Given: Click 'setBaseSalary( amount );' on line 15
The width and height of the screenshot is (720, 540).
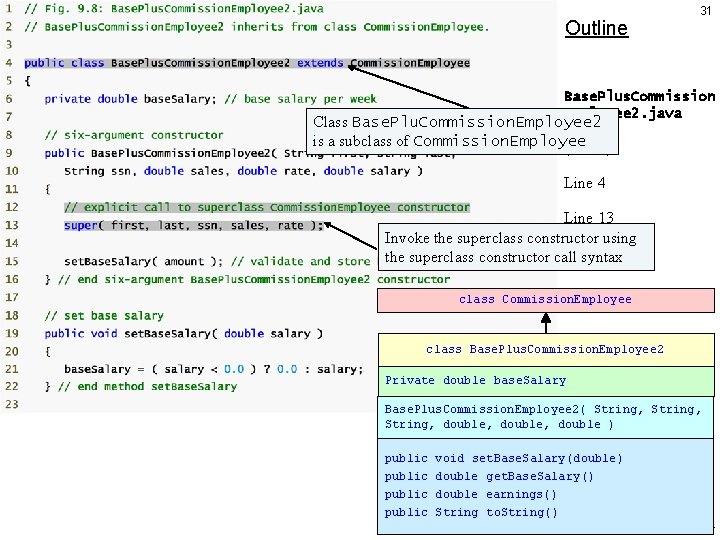Looking at the screenshot, I should (x=143, y=261).
